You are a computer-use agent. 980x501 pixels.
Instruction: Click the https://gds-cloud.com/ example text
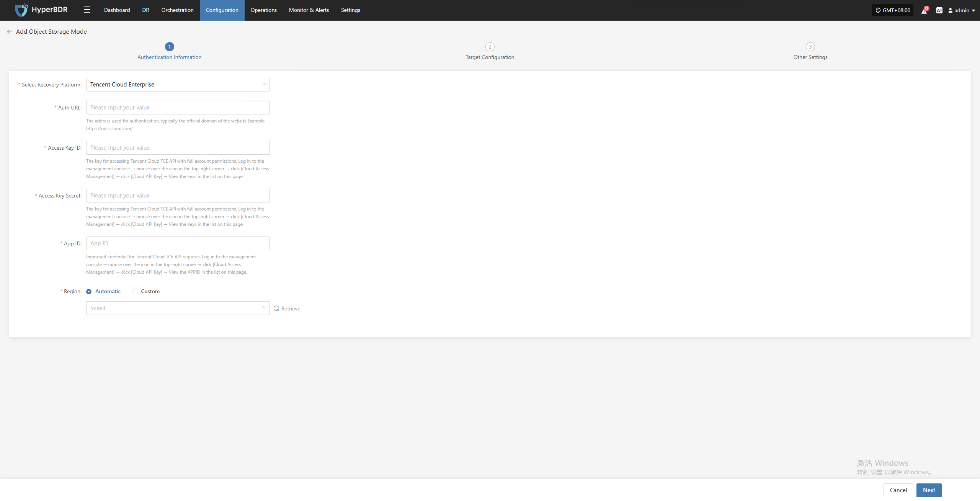[x=109, y=129]
